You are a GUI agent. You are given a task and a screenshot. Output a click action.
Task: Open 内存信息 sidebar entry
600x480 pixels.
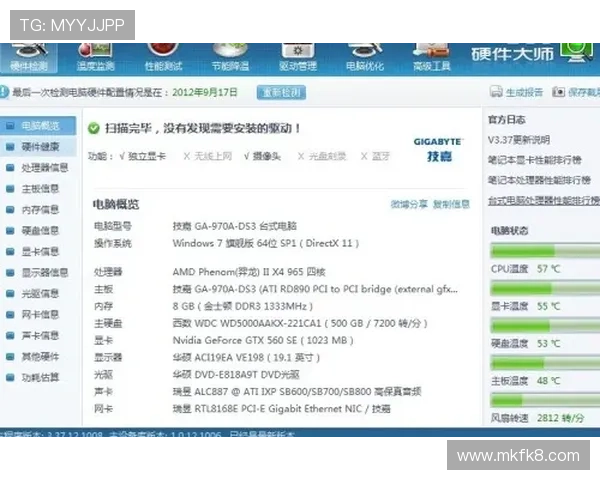tap(38, 210)
